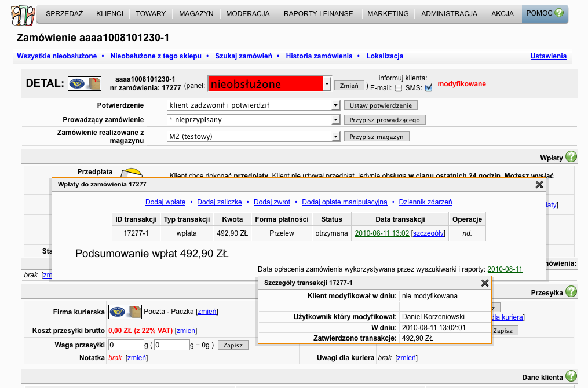Open the MODERACJA menu

pos(248,14)
